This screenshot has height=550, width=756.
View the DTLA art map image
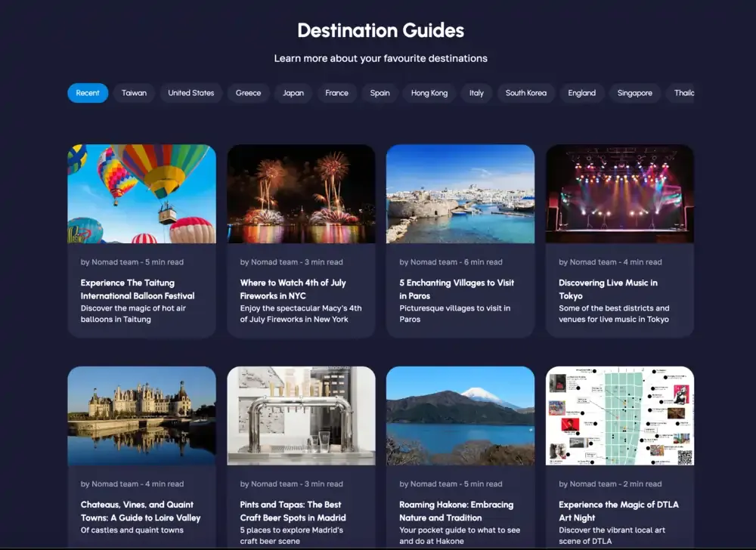click(x=620, y=416)
